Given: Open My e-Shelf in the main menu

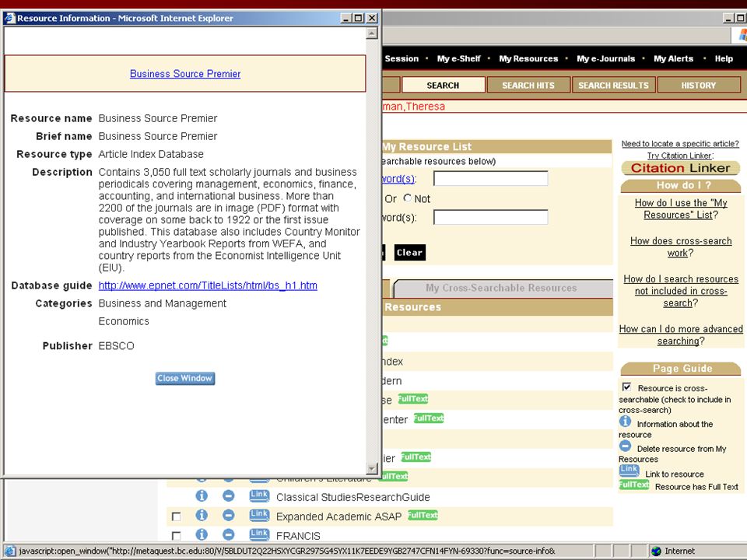Looking at the screenshot, I should (459, 58).
